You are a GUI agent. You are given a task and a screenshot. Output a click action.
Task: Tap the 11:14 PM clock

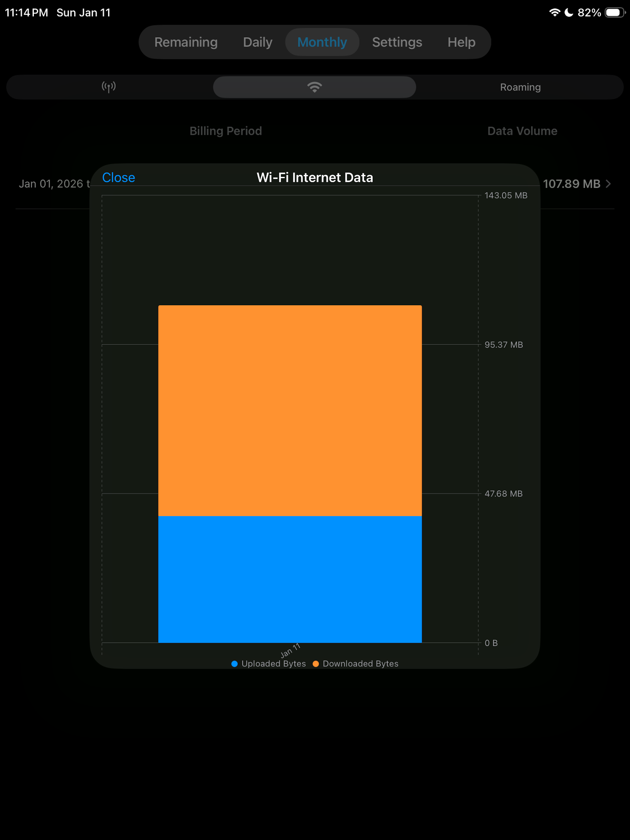click(27, 13)
